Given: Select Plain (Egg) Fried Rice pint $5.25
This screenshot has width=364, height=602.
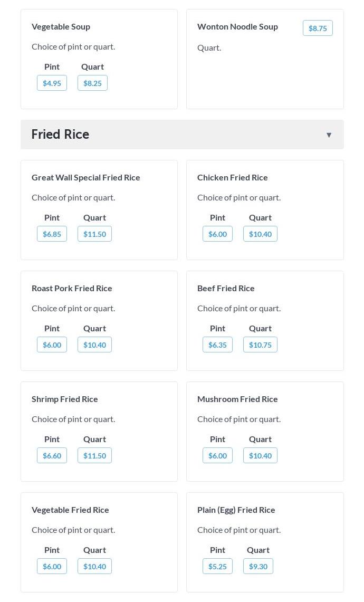Looking at the screenshot, I should [217, 567].
